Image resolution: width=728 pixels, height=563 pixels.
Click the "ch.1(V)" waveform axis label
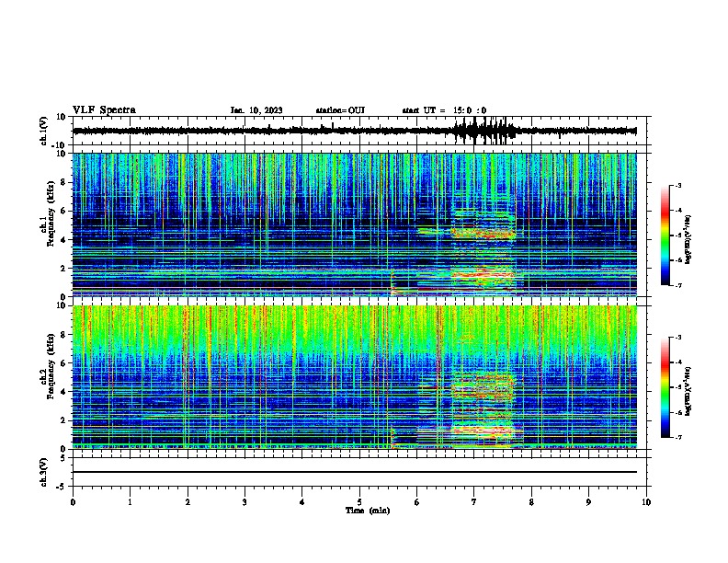(44, 131)
